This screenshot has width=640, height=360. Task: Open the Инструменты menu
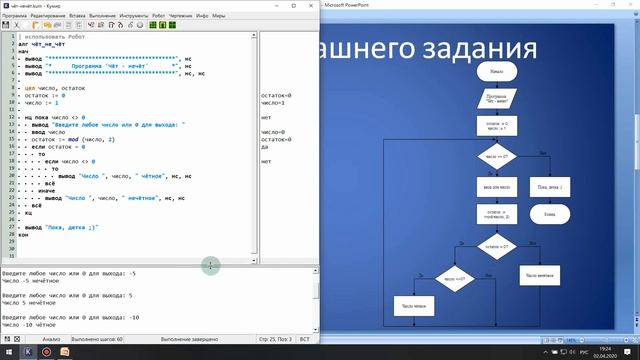coord(134,16)
